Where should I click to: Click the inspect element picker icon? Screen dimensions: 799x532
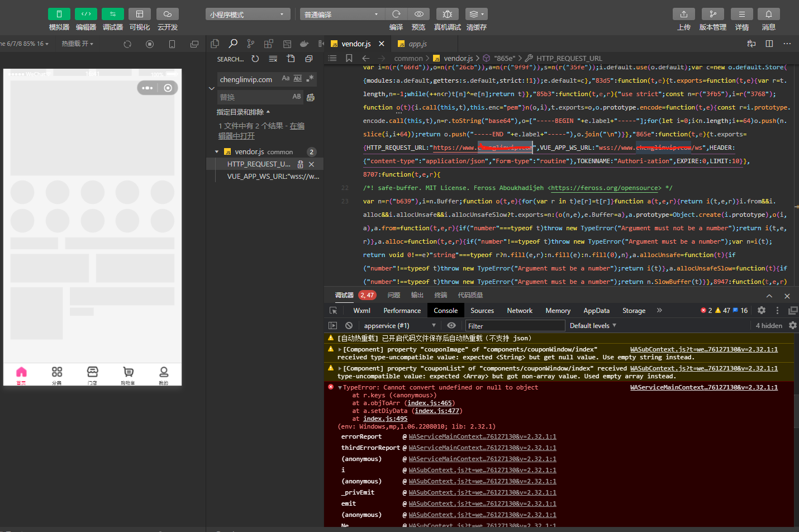coord(333,311)
